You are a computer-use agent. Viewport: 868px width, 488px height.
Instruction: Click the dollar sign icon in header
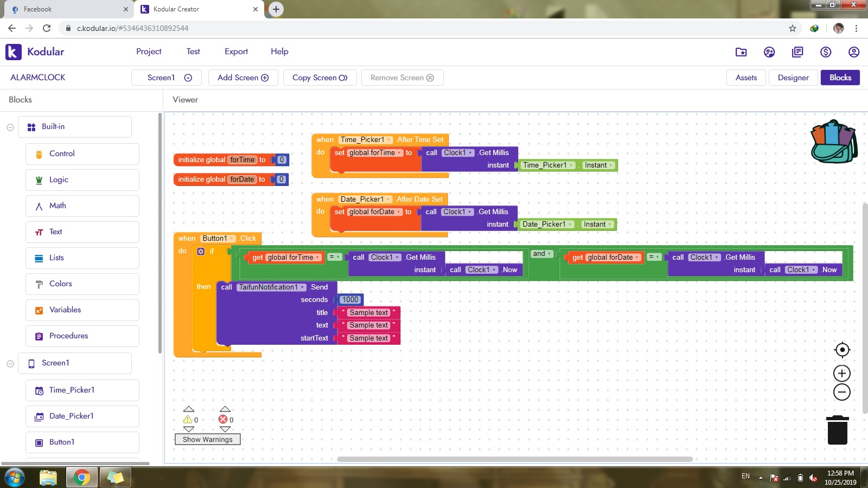(x=826, y=52)
